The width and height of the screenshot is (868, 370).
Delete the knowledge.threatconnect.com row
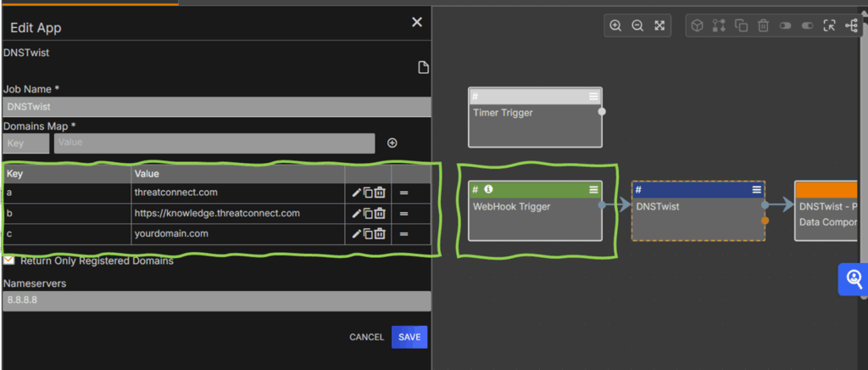(x=380, y=213)
